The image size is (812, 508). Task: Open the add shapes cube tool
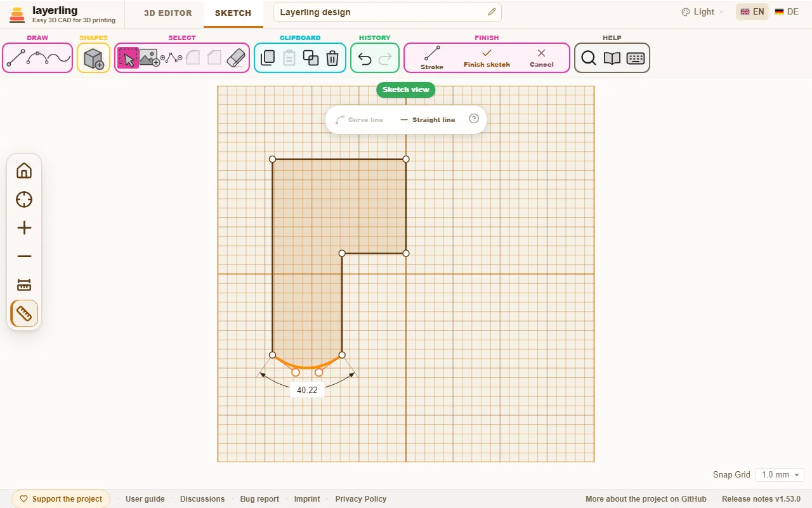click(x=94, y=58)
